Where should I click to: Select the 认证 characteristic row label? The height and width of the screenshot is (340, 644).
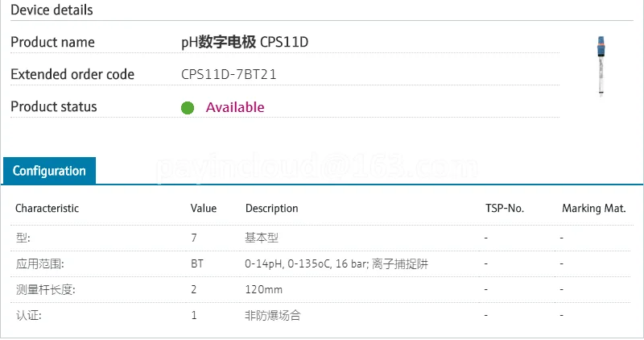coord(29,315)
